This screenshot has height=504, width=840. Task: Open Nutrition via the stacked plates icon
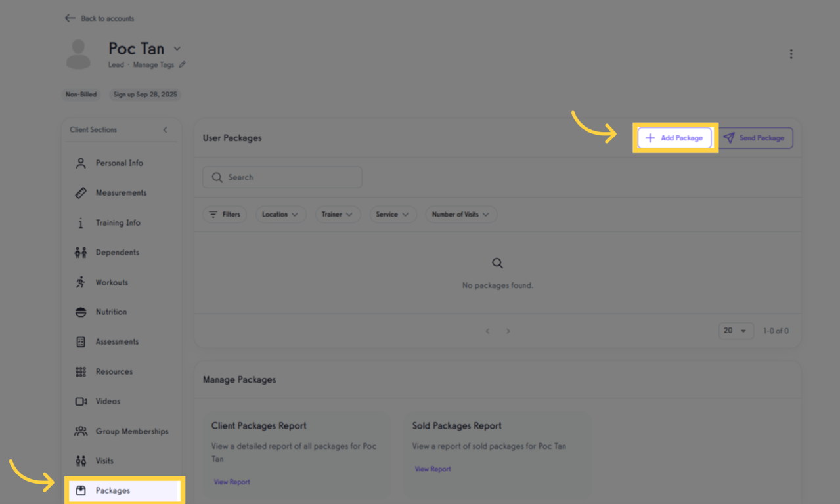tap(80, 312)
